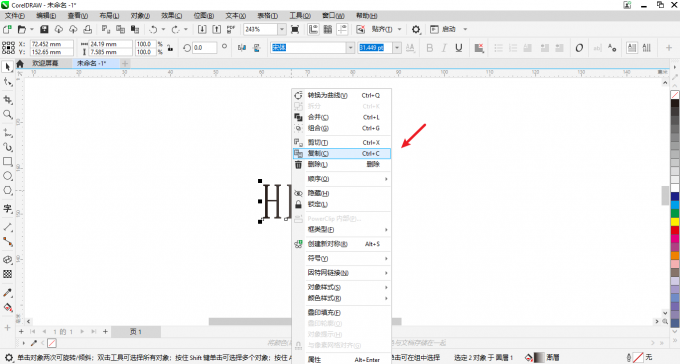Viewport: 680px width, 364px height.
Task: Click the Text properties icon (A with gear)
Action: pos(612,48)
